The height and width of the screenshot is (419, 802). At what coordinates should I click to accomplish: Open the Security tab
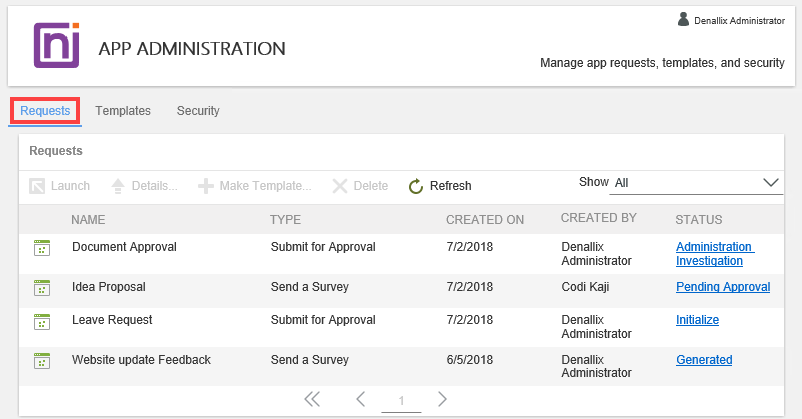[198, 111]
